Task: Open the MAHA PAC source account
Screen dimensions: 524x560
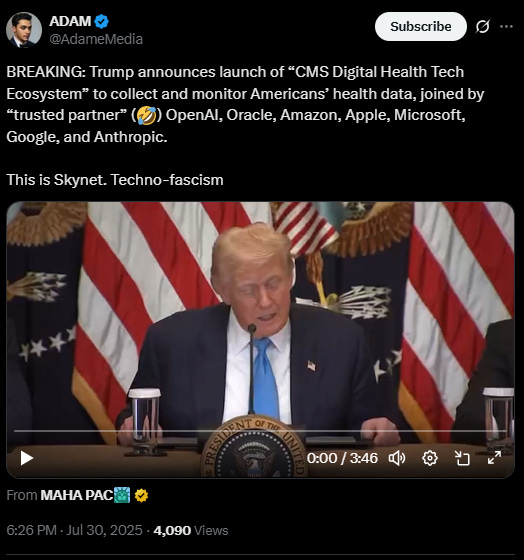Action: pyautogui.click(x=76, y=495)
